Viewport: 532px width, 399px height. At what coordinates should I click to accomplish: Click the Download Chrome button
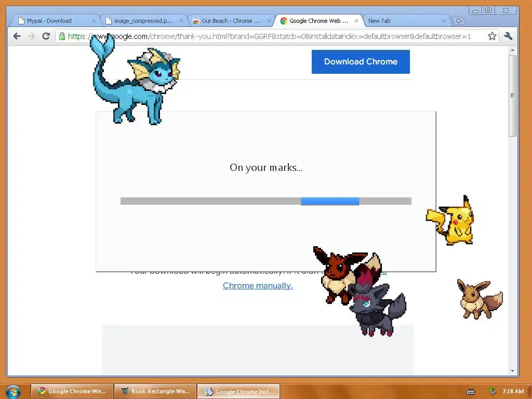pos(361,62)
